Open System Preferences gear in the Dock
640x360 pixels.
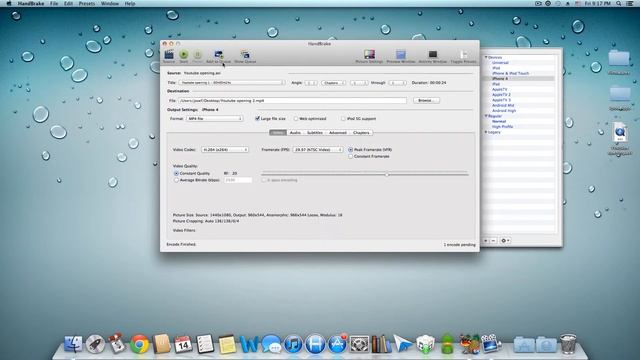pos(359,344)
